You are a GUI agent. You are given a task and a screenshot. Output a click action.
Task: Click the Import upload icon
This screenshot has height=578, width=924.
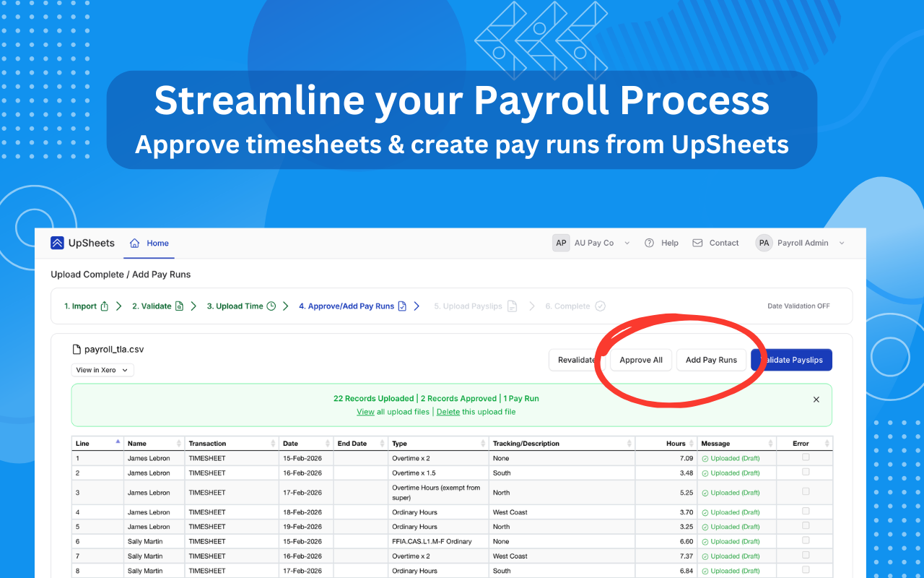pos(104,306)
